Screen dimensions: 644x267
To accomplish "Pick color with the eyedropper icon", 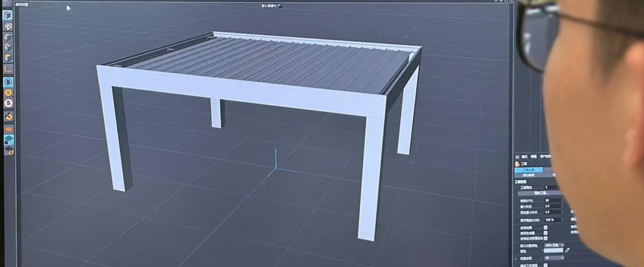I will 567,250.
